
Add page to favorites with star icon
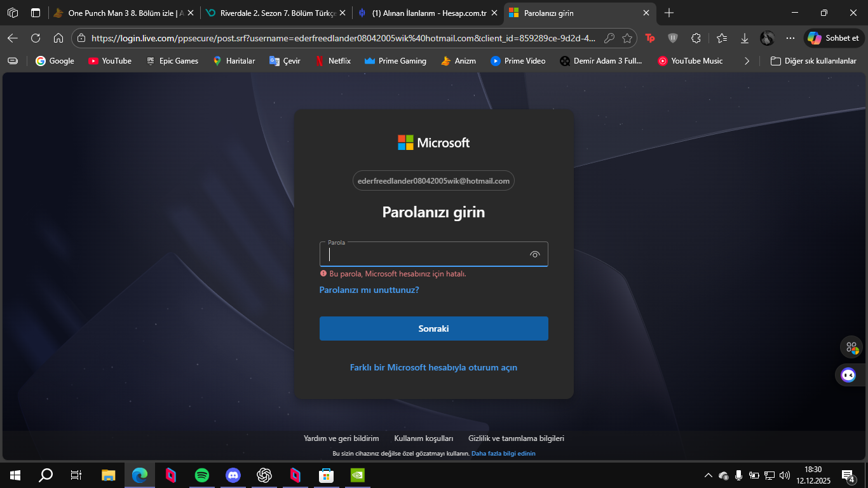(x=627, y=38)
